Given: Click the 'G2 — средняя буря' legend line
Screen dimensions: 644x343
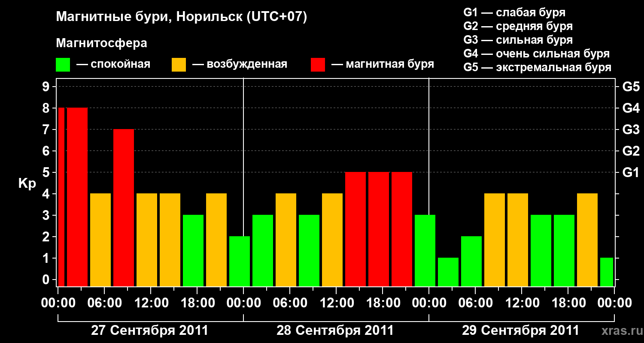Looking at the screenshot, I should pos(518,26).
